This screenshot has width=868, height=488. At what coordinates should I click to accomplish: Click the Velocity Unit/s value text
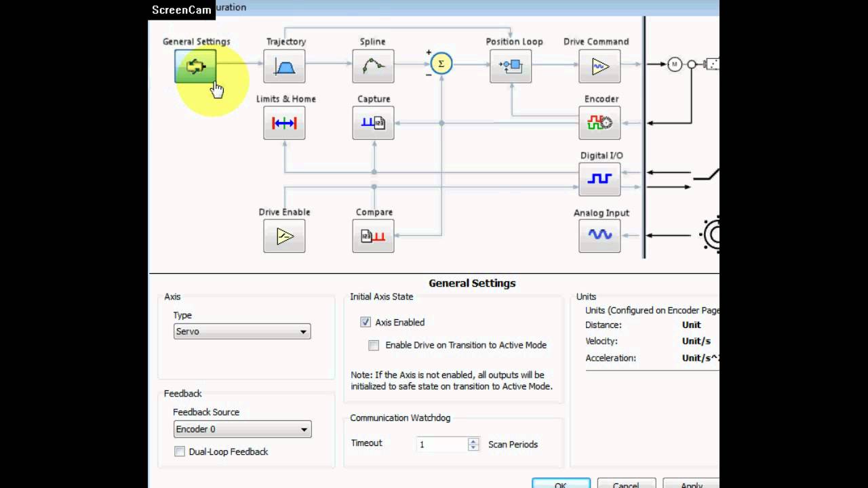696,341
